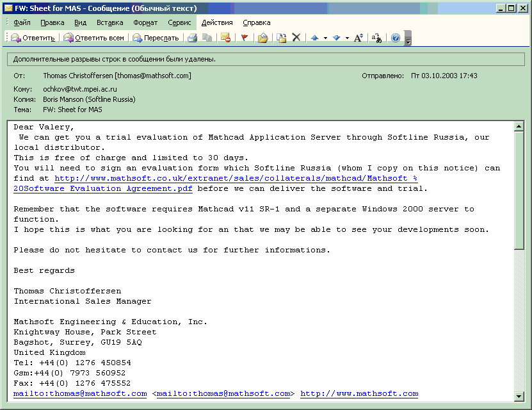Print the message with printer icon

(192, 38)
